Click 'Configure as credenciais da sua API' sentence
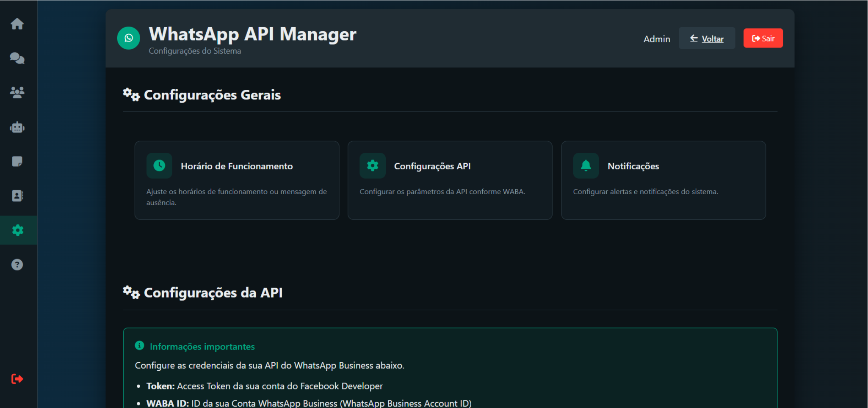Image resolution: width=868 pixels, height=408 pixels. tap(270, 365)
